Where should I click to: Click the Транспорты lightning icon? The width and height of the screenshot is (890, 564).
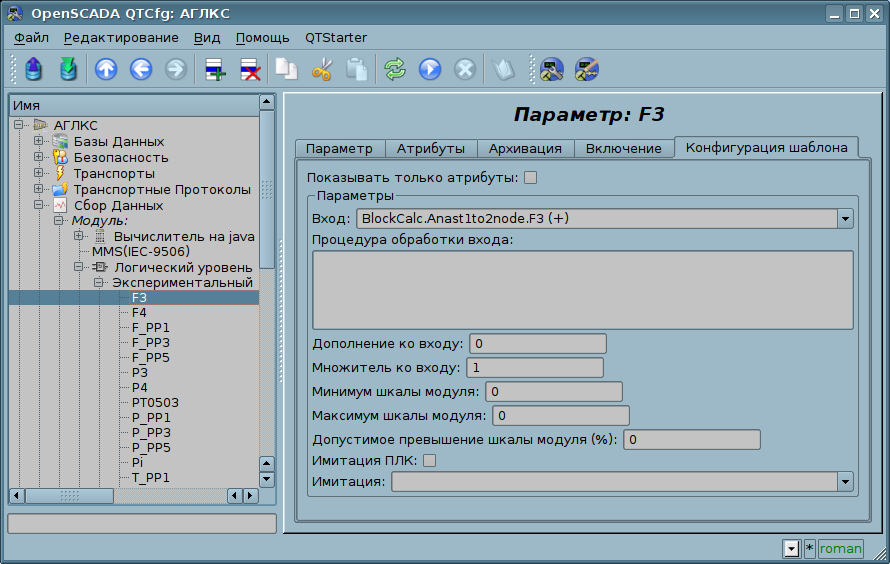pyautogui.click(x=60, y=173)
